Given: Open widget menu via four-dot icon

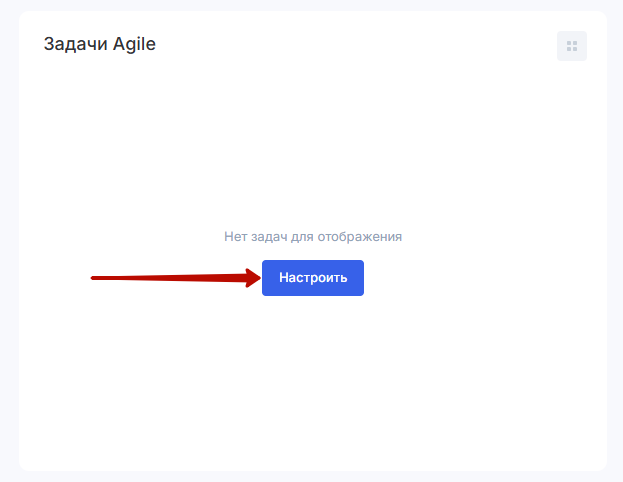Looking at the screenshot, I should [x=572, y=46].
